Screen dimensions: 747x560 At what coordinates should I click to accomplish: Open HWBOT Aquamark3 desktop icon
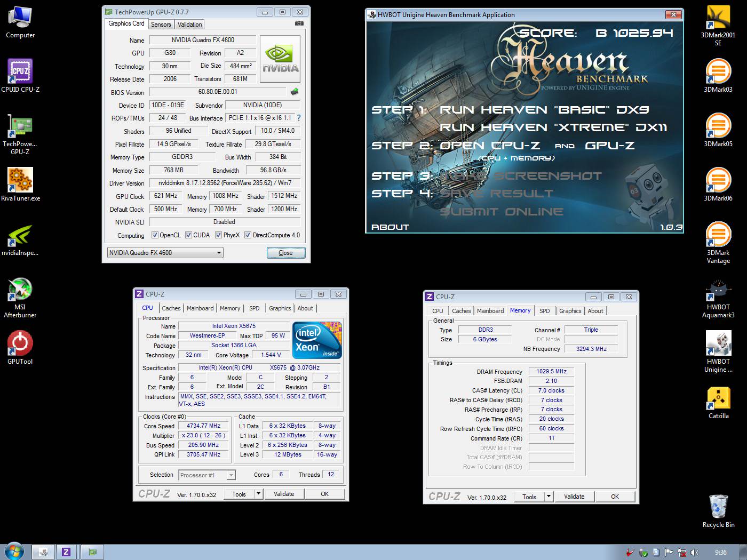(718, 299)
